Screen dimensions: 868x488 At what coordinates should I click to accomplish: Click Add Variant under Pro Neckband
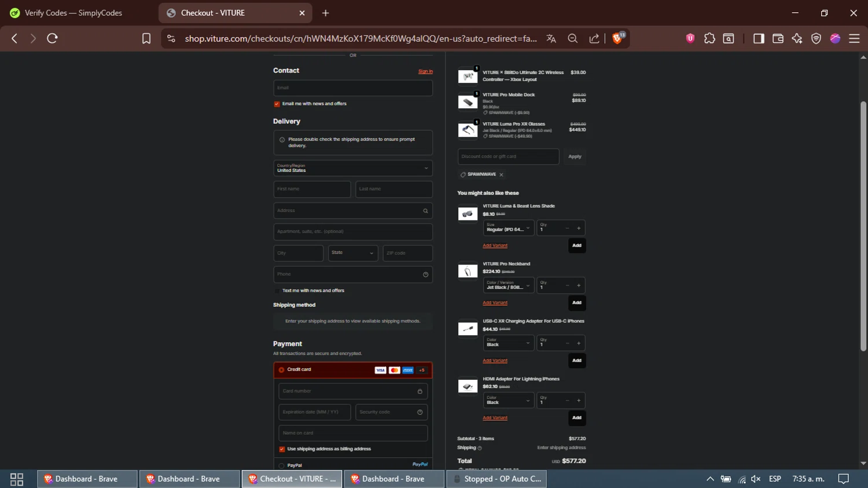pos(495,303)
